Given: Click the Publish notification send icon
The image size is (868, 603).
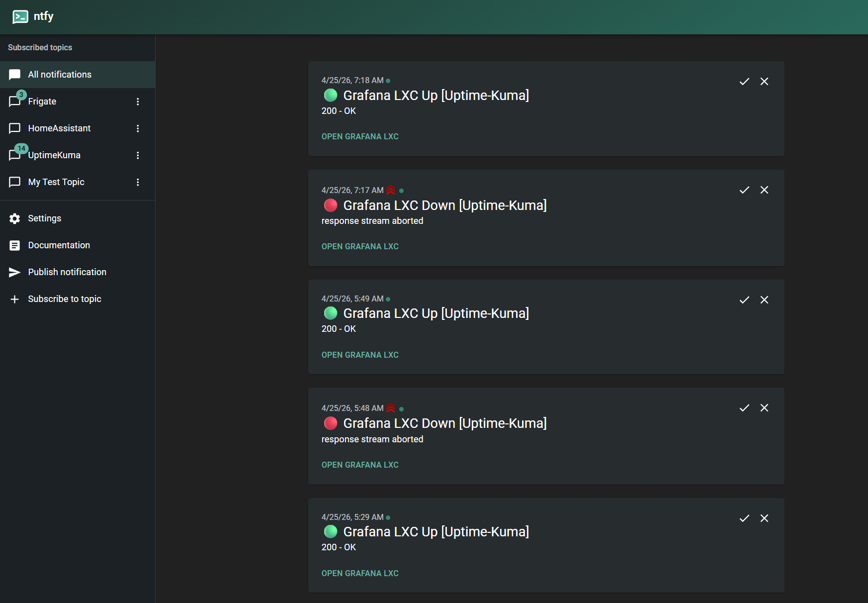Looking at the screenshot, I should click(x=15, y=272).
